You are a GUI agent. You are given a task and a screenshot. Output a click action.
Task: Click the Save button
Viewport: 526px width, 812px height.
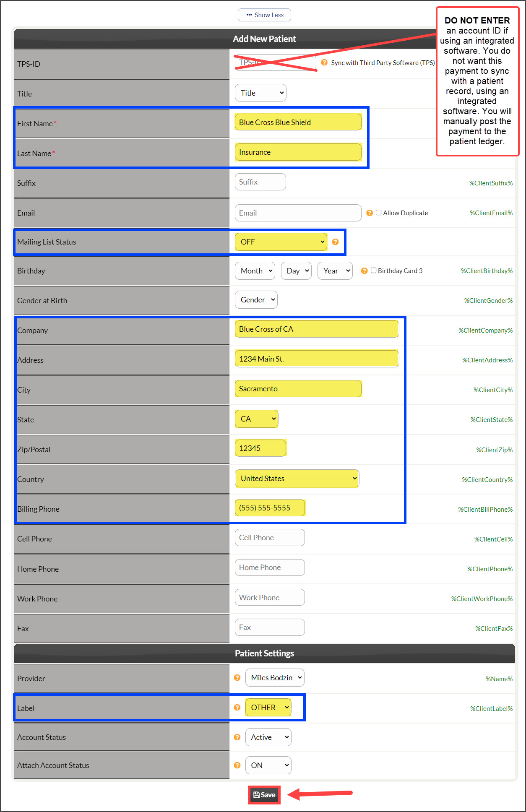click(264, 795)
